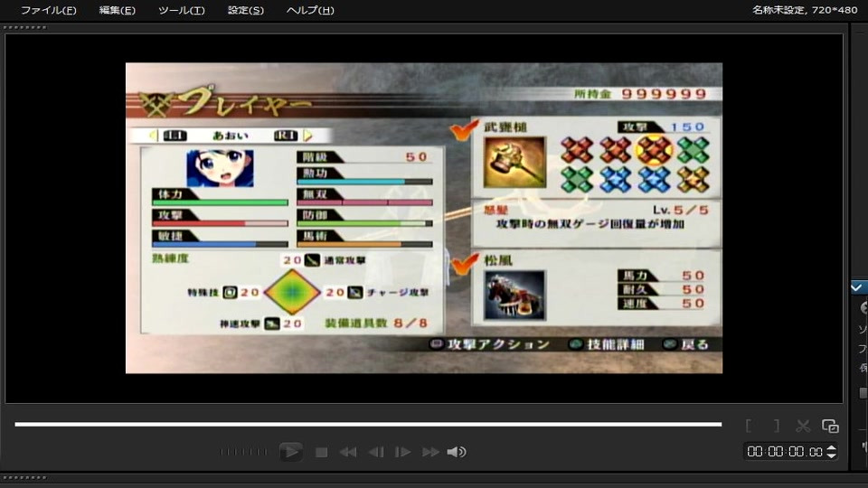Click the white preview scrubber bar
Image resolution: width=868 pixels, height=488 pixels.
(368, 425)
